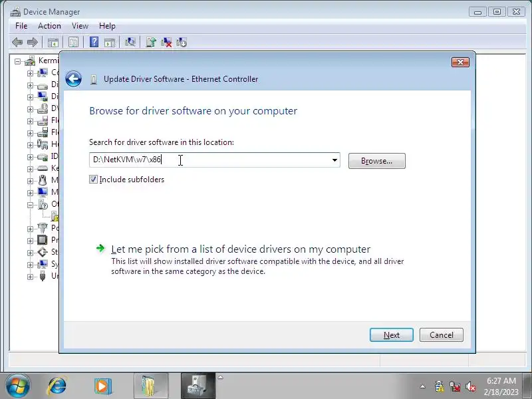
Task: Expand the Keyboards node
Action: (x=30, y=169)
